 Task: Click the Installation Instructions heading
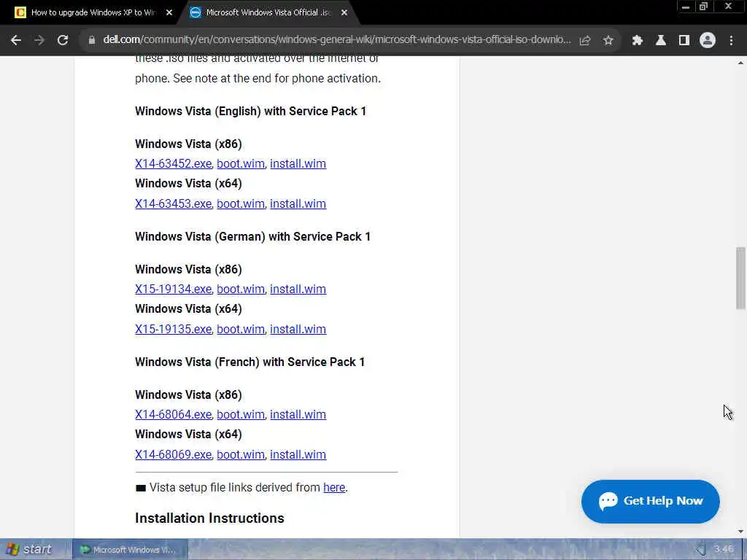pyautogui.click(x=209, y=518)
